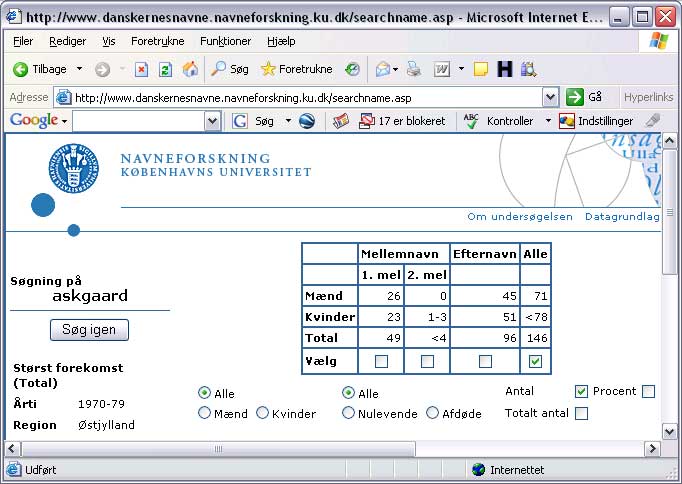Go to the Home page icon
682x484 pixels.
189,69
